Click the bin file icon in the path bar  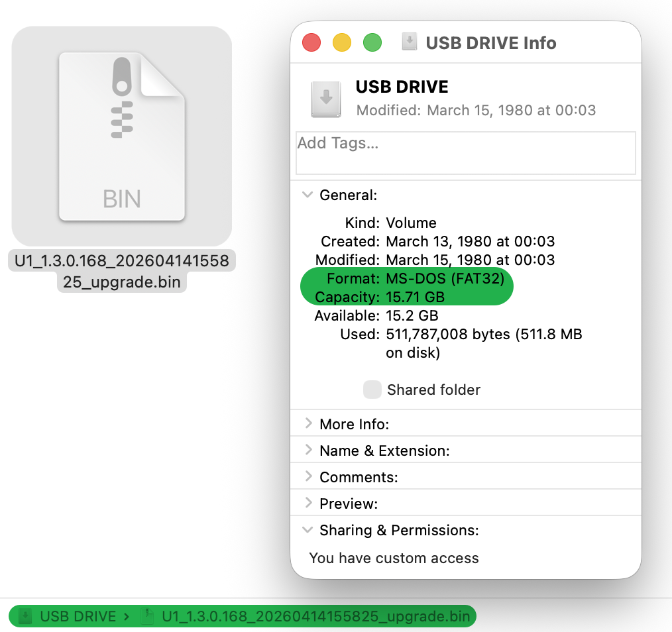click(148, 617)
